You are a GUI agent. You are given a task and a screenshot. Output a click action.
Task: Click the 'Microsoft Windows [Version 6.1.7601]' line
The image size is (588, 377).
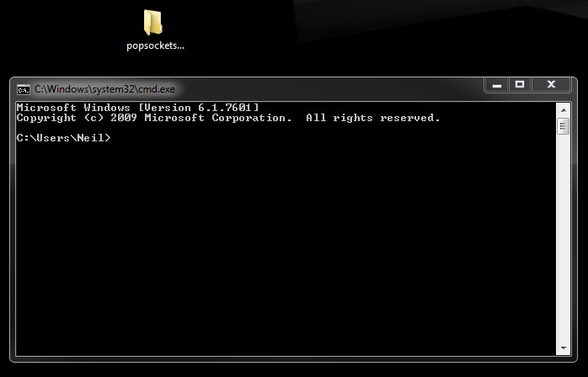click(137, 108)
